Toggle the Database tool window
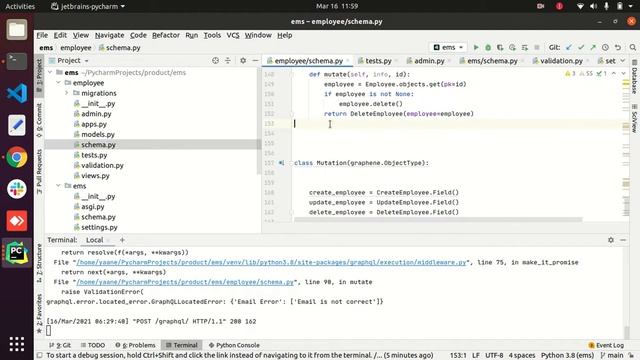Viewport: 640px width, 360px height. coord(634,78)
